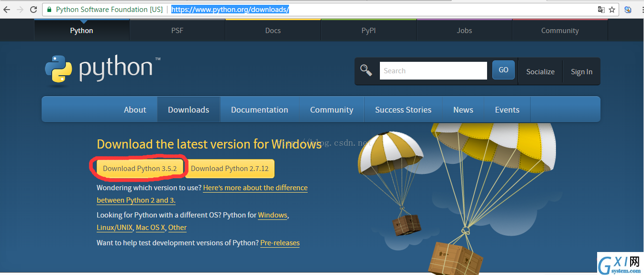The height and width of the screenshot is (275, 644).
Task: Switch to the PSF top tab
Action: (x=177, y=30)
